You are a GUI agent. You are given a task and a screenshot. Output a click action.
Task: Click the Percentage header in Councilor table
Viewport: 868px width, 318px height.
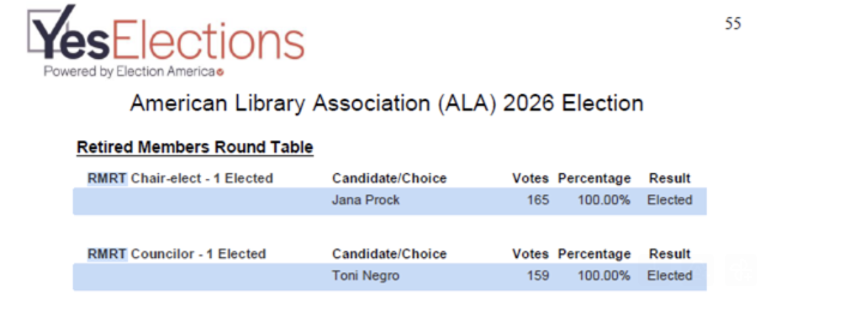pos(594,254)
